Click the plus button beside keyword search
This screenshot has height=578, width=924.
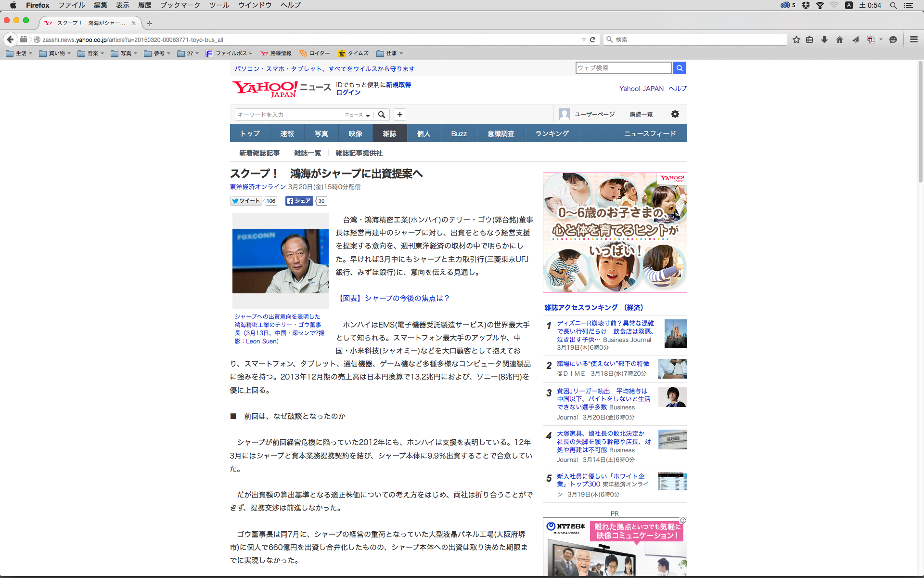pos(399,115)
